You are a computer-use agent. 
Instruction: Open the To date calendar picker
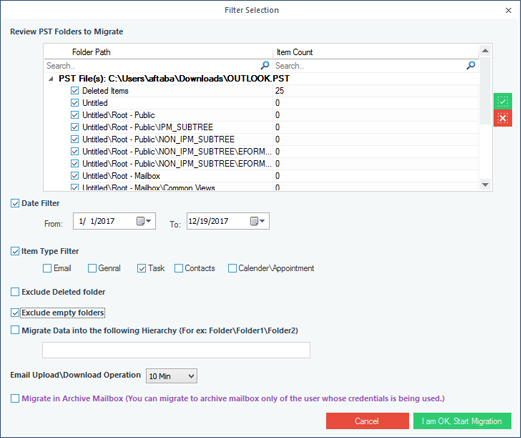pyautogui.click(x=257, y=221)
